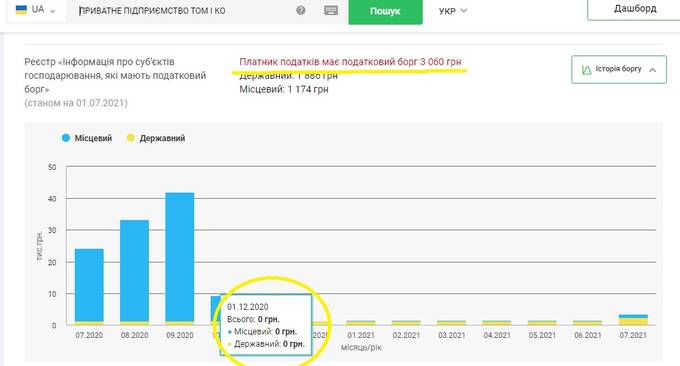Viewport: 680px width, 366px height.
Task: Click the 02.2021 yellow bar
Action: [x=406, y=323]
